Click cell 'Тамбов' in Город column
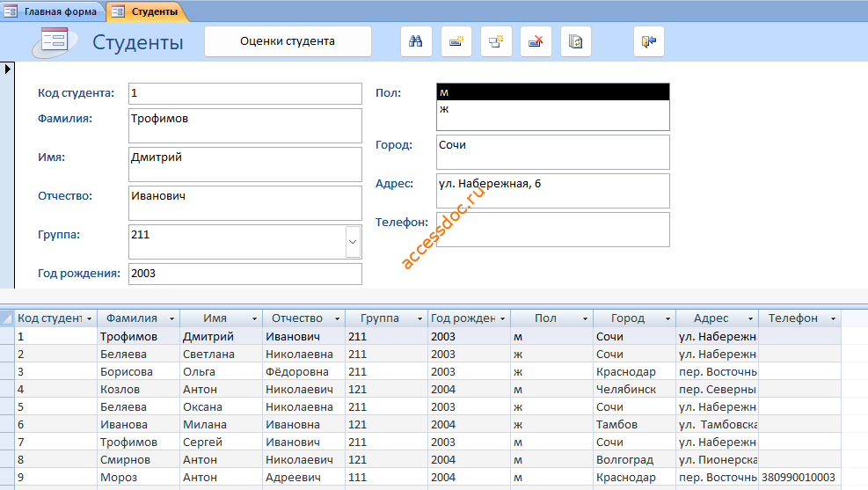The height and width of the screenshot is (490, 868). pyautogui.click(x=634, y=425)
